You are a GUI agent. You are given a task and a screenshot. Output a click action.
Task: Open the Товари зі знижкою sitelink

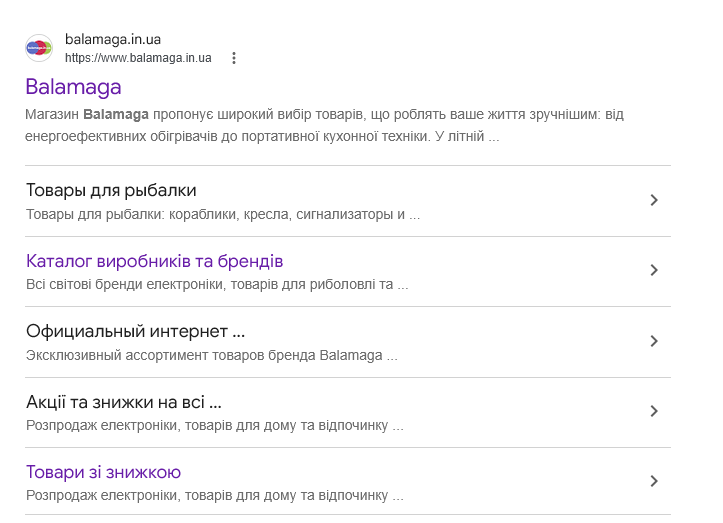[x=103, y=472]
